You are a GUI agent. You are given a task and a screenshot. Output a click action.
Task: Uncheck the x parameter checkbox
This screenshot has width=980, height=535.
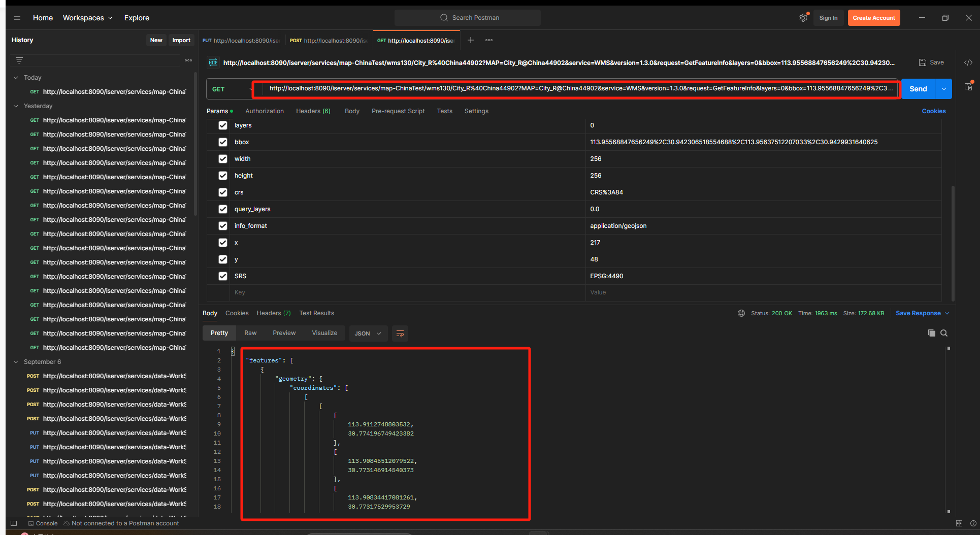(x=223, y=243)
